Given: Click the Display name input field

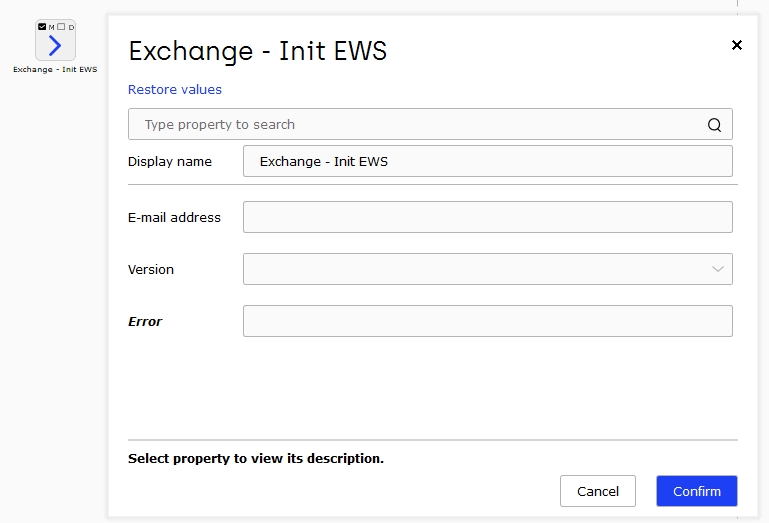Looking at the screenshot, I should 487,161.
